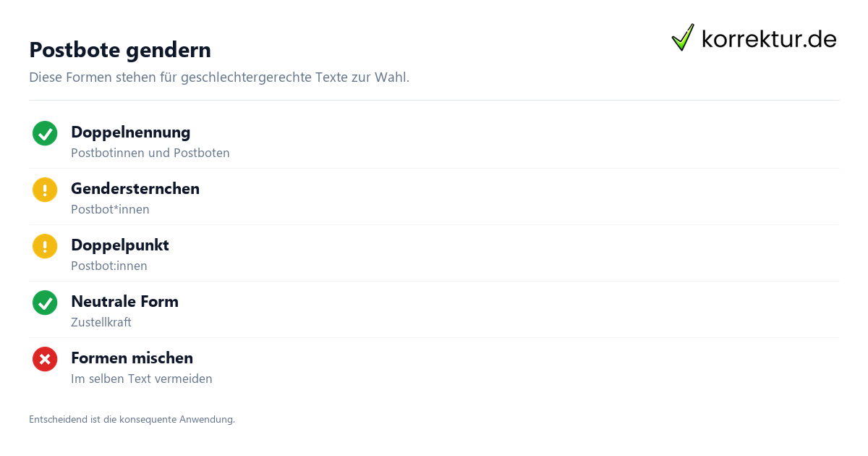Screen dimensions: 868x456
Task: Click the yellow warning icon beside Gendersternchen
Action: tap(45, 190)
